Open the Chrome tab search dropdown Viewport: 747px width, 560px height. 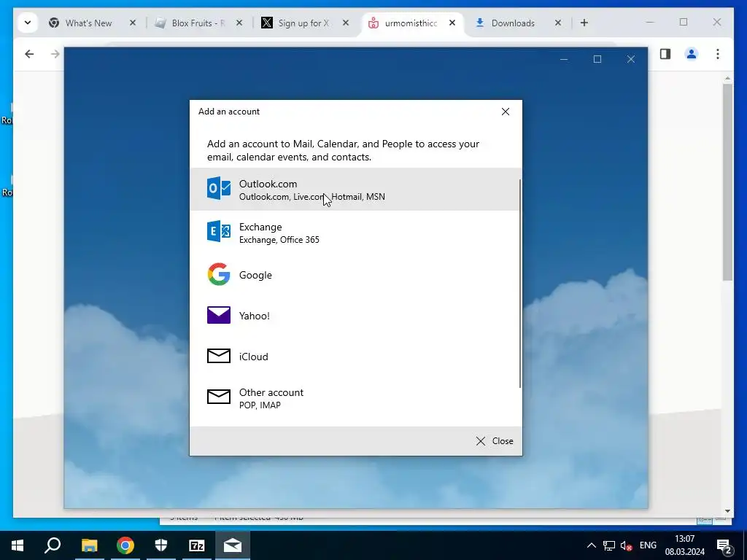[28, 23]
